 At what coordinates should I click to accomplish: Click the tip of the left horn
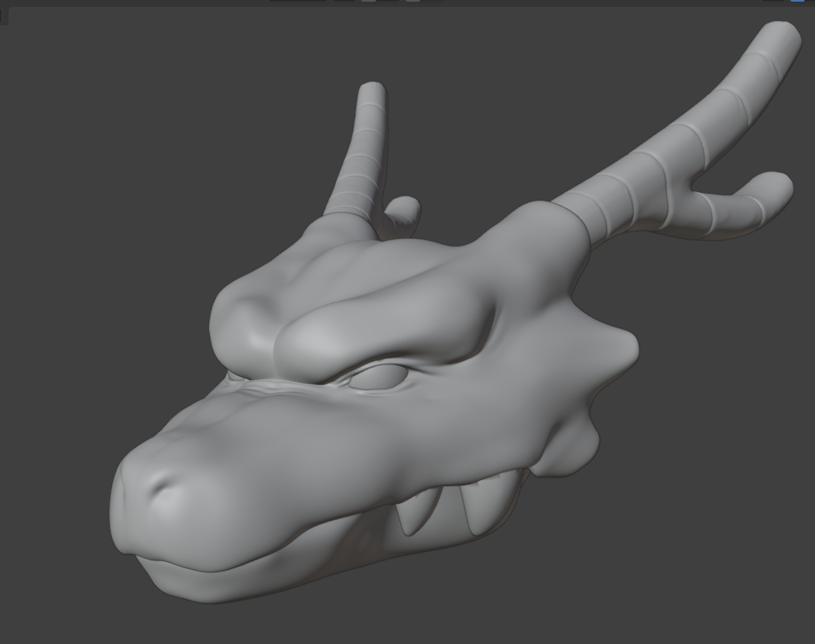[372, 93]
